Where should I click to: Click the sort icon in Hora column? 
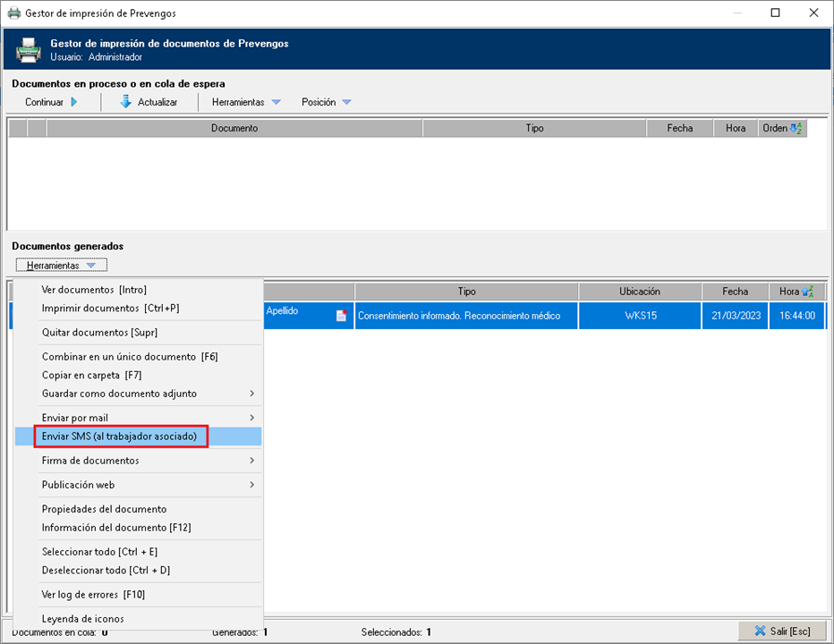(x=808, y=292)
